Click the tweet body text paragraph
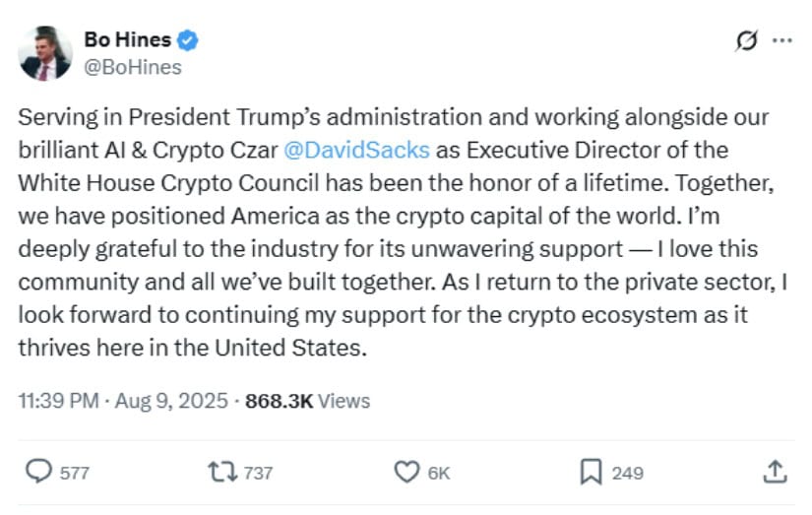The width and height of the screenshot is (812, 515). 403,232
